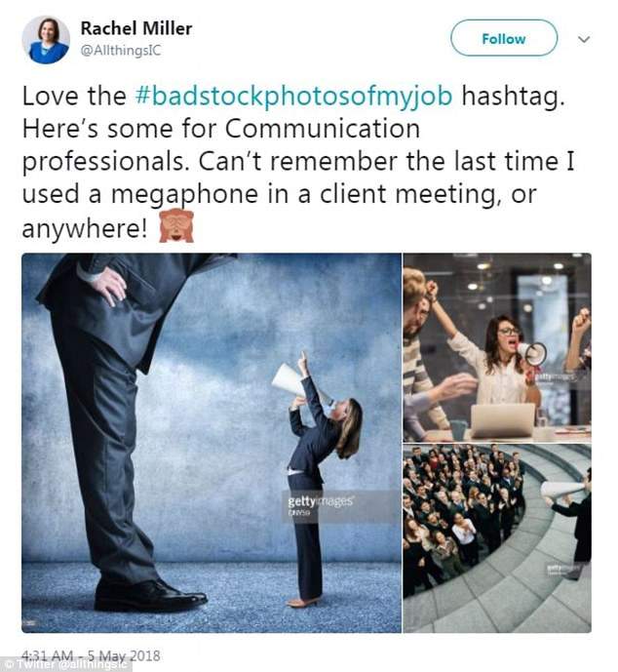Expand the tweet options chevron
This screenshot has height=672, width=618.
[x=584, y=39]
